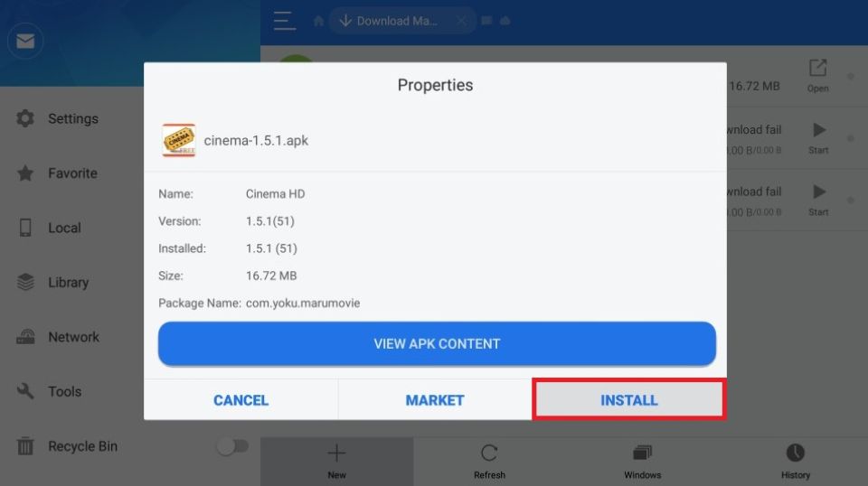Open Network in the sidebar
Viewport: 868px width, 486px height.
(73, 337)
